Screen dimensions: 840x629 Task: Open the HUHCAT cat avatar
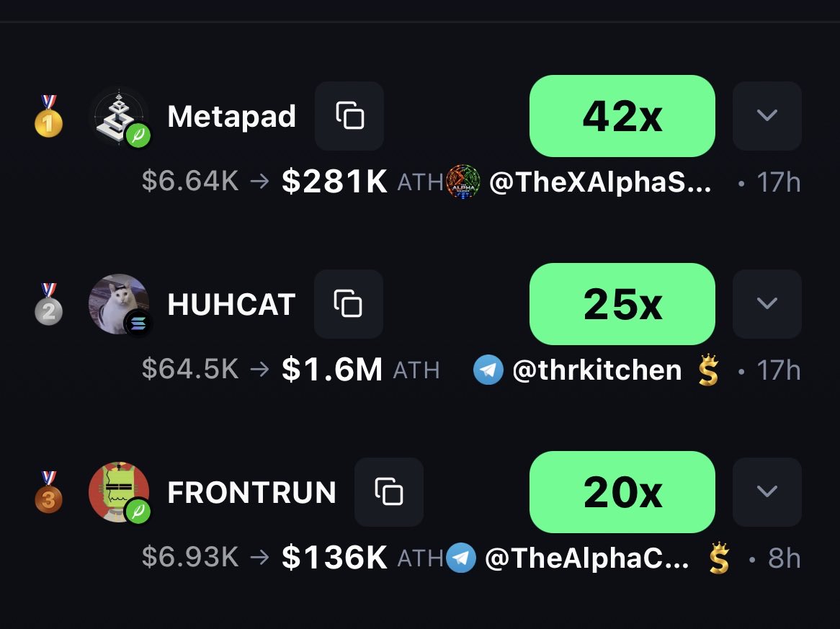pyautogui.click(x=118, y=304)
